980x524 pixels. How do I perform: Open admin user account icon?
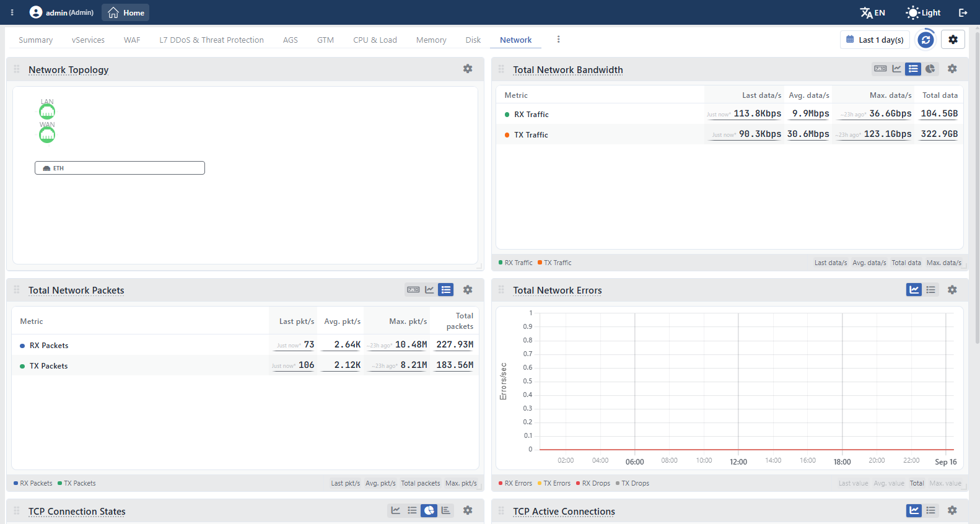(x=36, y=12)
